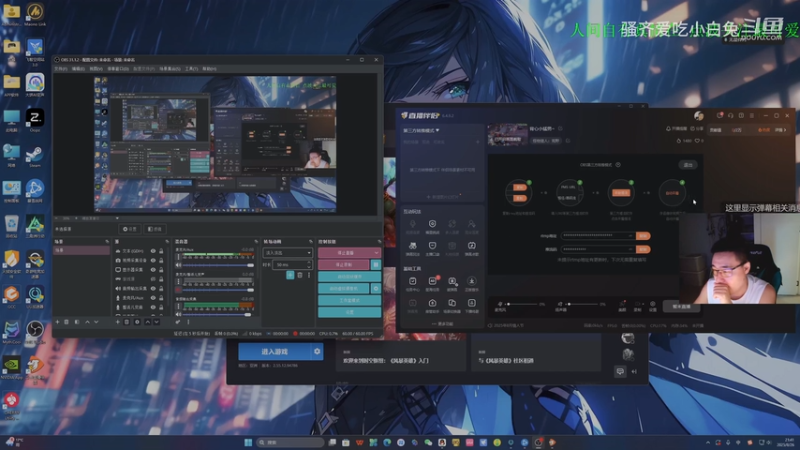Copy rtmp address with orange button
This screenshot has height=450, width=800.
(643, 236)
